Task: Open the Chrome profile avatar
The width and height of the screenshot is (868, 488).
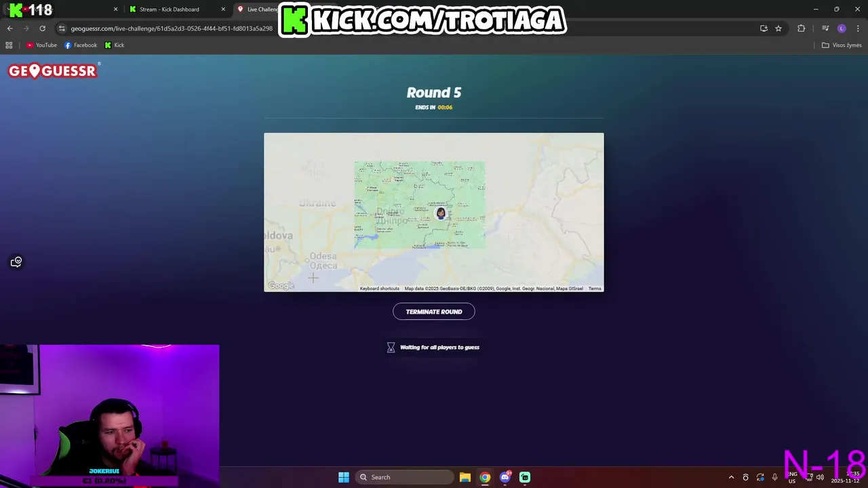Action: pos(842,28)
